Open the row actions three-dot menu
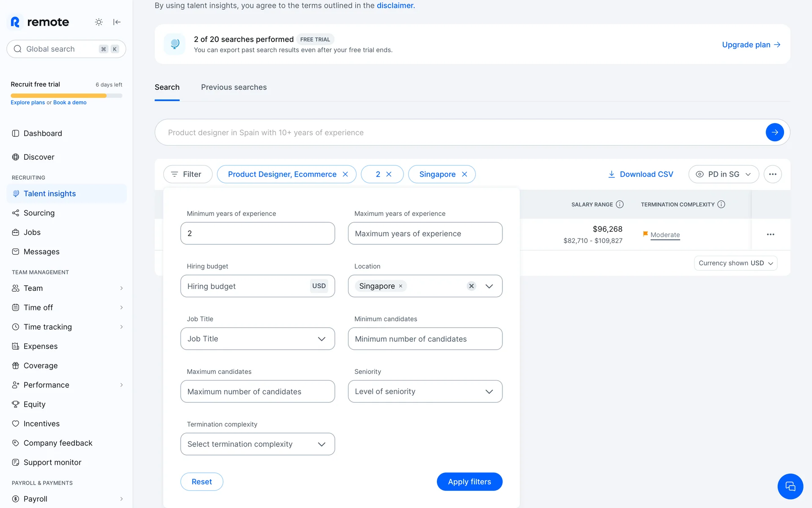The width and height of the screenshot is (812, 508). [770, 235]
